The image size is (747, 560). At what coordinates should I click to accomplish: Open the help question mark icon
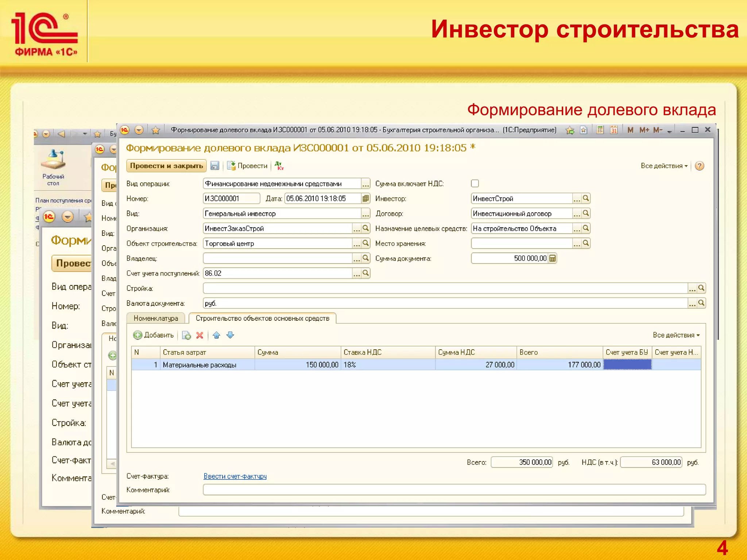tap(699, 166)
